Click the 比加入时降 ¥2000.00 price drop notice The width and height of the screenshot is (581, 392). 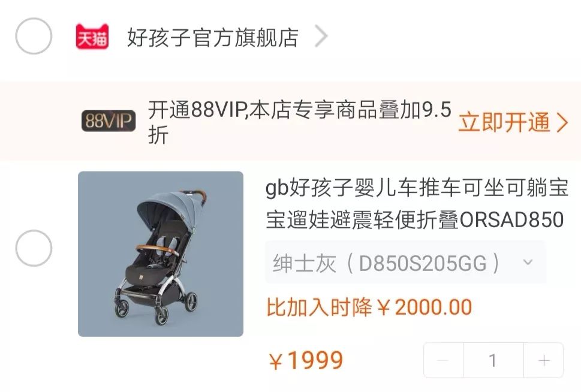coord(369,307)
